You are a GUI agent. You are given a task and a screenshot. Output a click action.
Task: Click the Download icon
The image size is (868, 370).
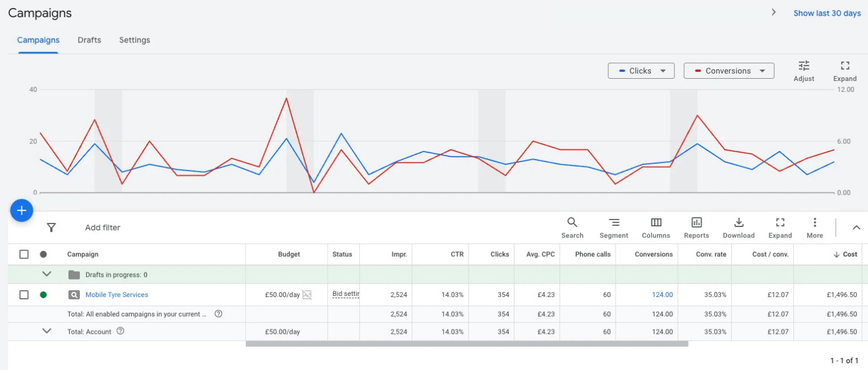click(739, 228)
